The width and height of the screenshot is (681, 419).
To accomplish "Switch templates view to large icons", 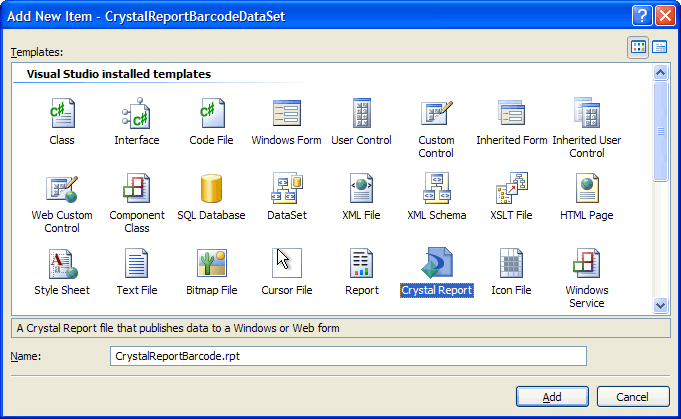I will 638,47.
